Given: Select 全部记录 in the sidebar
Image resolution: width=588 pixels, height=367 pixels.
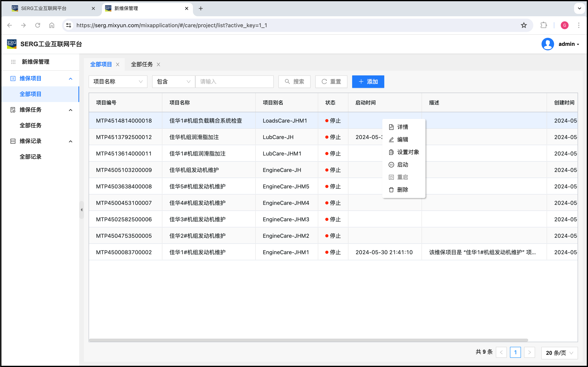Looking at the screenshot, I should pos(31,157).
